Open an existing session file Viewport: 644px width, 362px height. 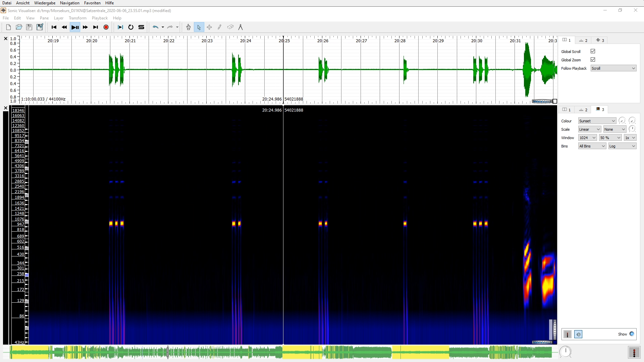tap(19, 27)
